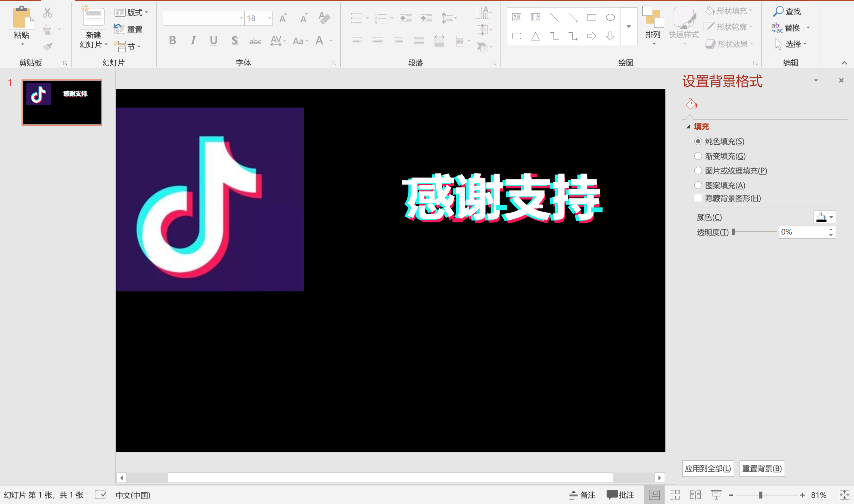This screenshot has height=504, width=854.
Task: Click the transparency percentage input field
Action: pos(803,232)
